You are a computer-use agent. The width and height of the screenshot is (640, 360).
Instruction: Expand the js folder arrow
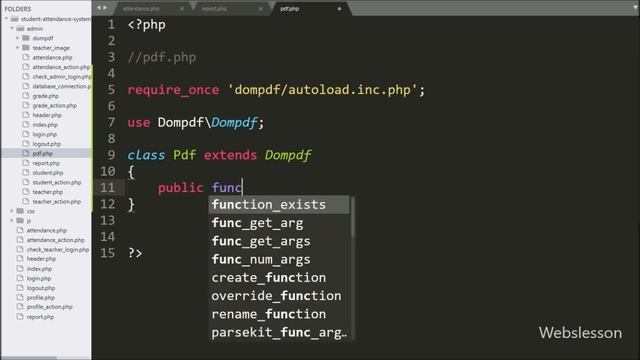click(12, 220)
